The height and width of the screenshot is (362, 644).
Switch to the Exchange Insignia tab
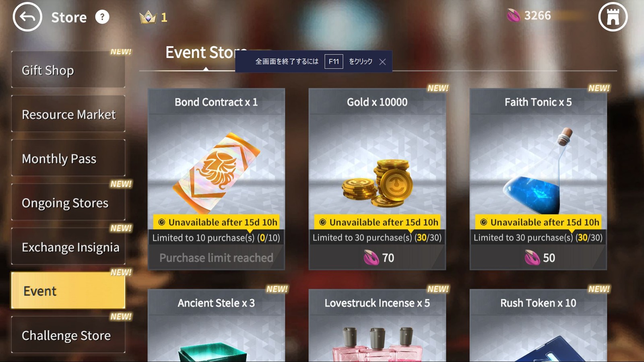click(x=68, y=247)
